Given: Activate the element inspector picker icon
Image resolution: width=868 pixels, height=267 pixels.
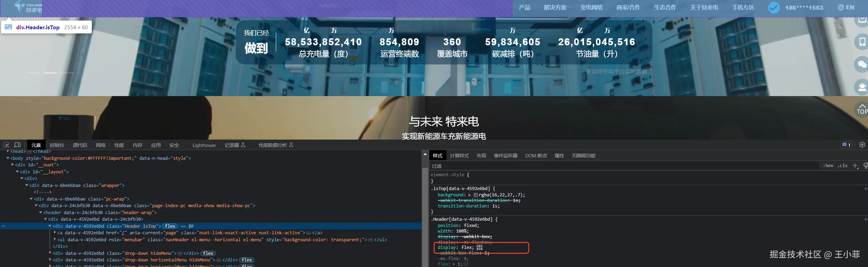Looking at the screenshot, I should click(x=6, y=145).
